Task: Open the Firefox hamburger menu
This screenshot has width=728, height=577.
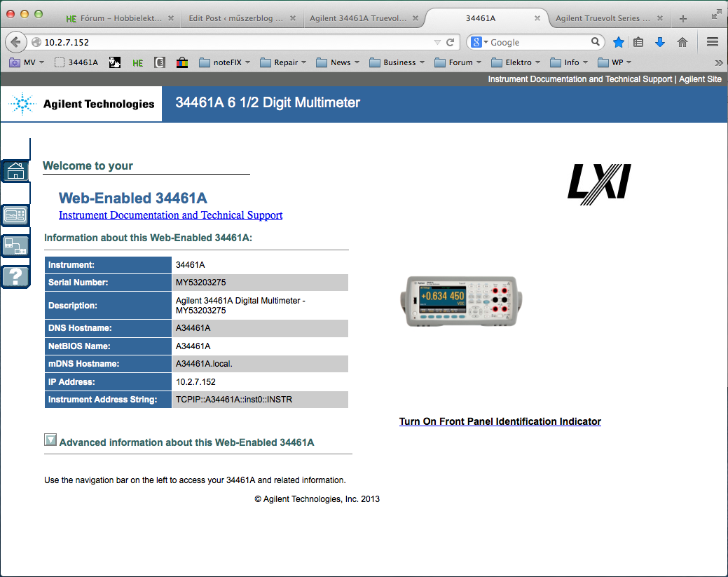Action: tap(713, 42)
